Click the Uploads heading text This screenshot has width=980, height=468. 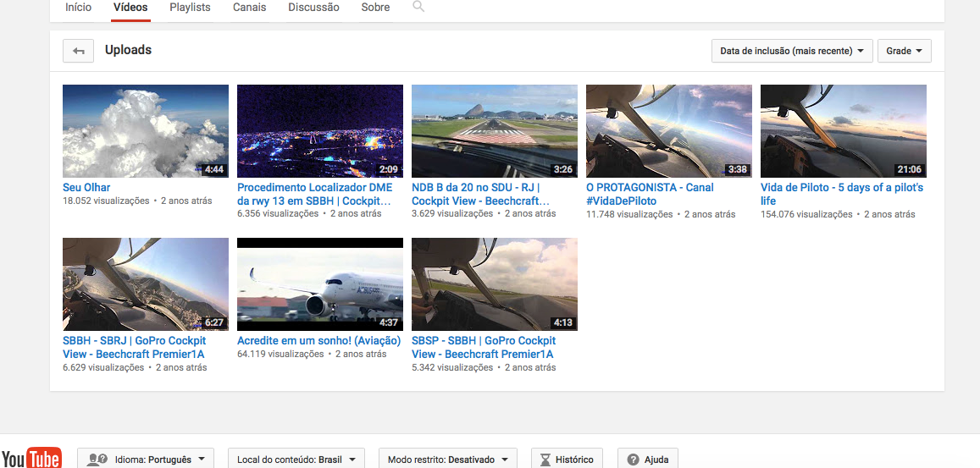(128, 50)
